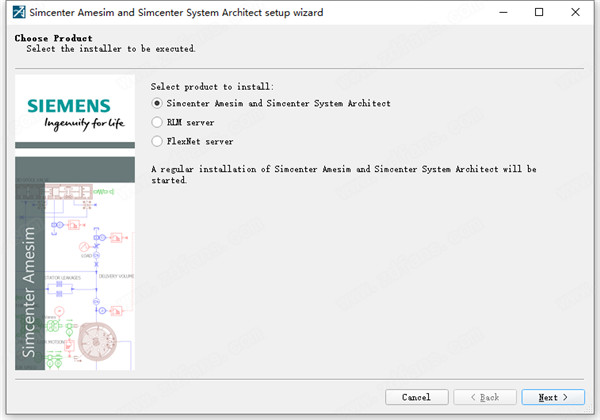Minimize the setup wizard window
Screen dimensions: 600x420
[503, 12]
